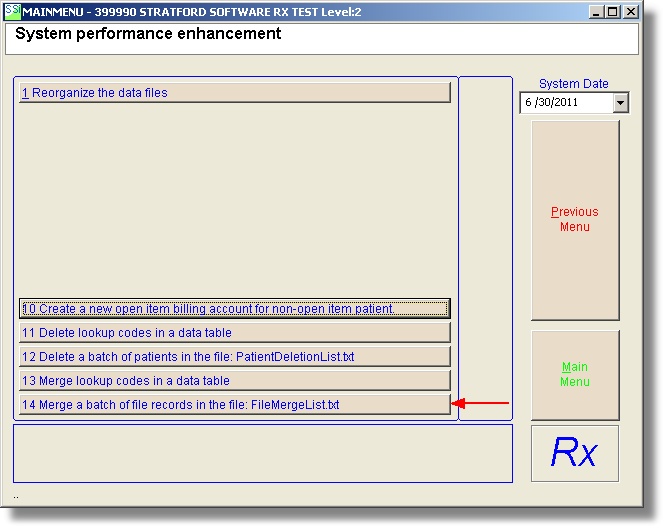
Task: Click the System performance enhancement heading box
Action: 320,38
